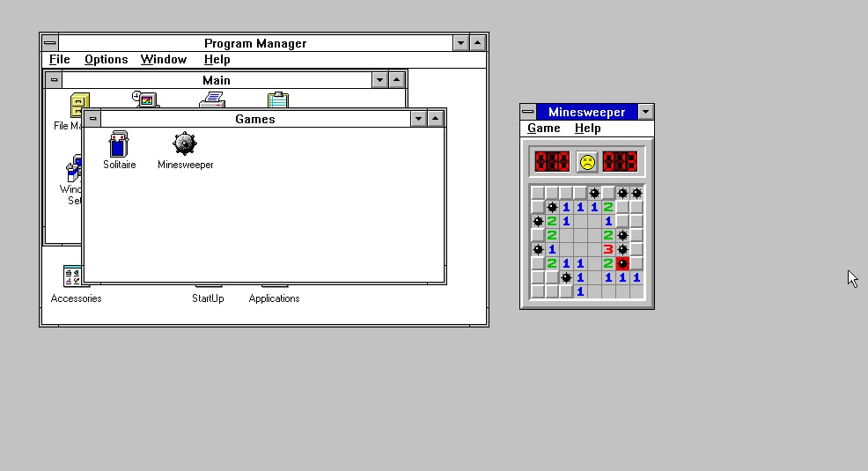868x471 pixels.
Task: Select the Minesweeper program icon in Games
Action: pyautogui.click(x=184, y=144)
